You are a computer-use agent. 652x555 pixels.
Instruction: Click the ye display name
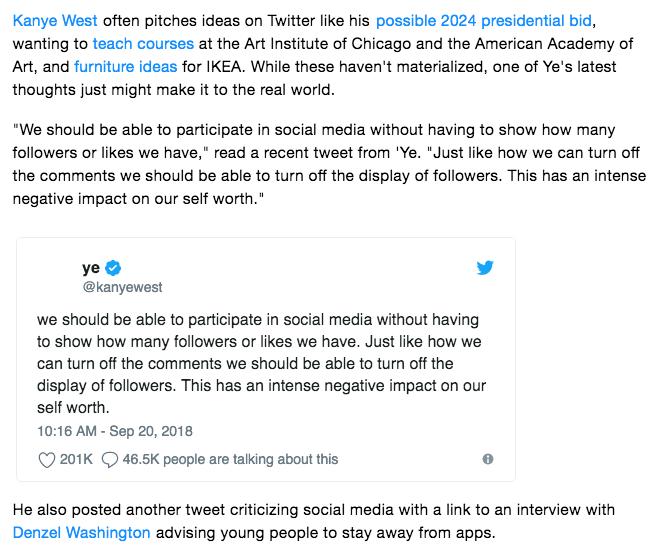click(91, 268)
